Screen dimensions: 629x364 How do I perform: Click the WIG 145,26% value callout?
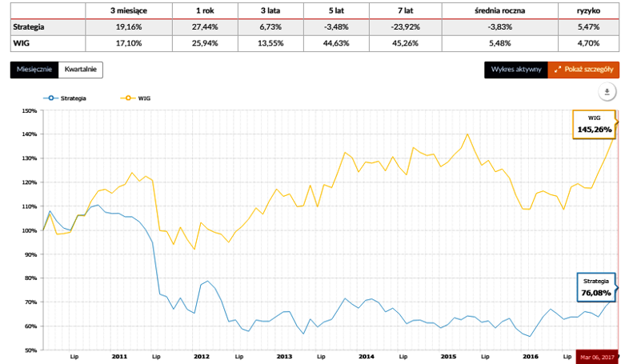tap(594, 124)
